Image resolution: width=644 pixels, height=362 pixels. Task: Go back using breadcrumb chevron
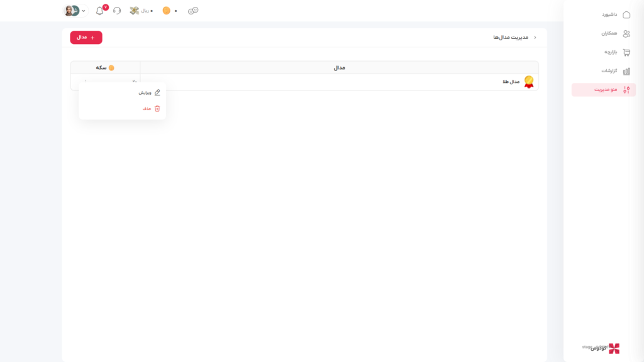[535, 37]
